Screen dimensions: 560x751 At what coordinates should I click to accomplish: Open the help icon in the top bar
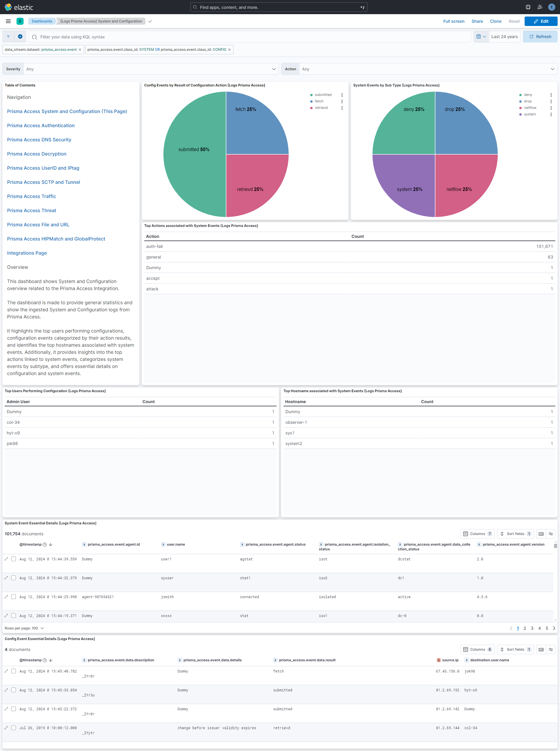click(x=528, y=7)
